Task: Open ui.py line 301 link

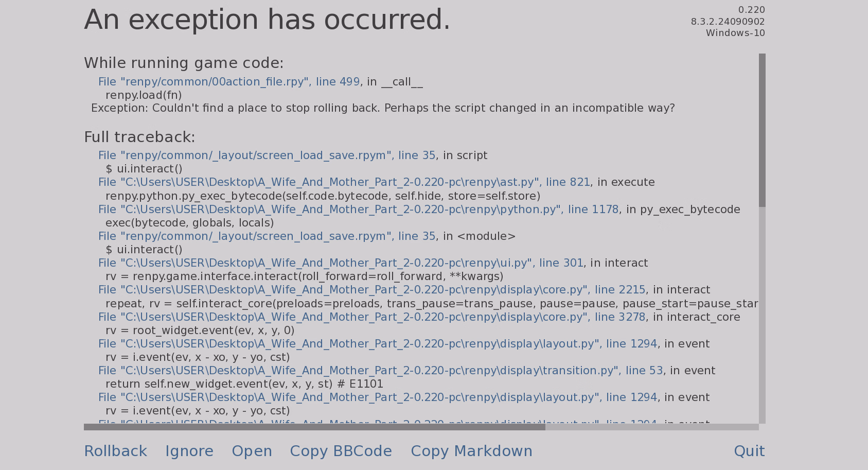Action: click(341, 263)
